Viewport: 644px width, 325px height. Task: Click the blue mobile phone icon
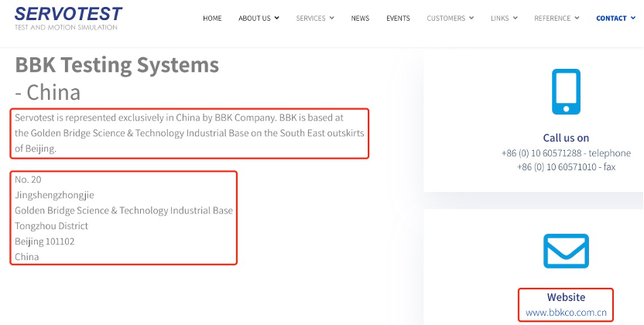tap(566, 91)
